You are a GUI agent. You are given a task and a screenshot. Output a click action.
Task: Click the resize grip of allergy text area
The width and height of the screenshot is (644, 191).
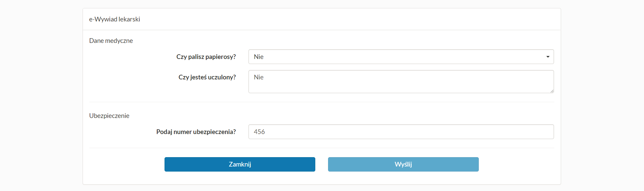point(552,91)
